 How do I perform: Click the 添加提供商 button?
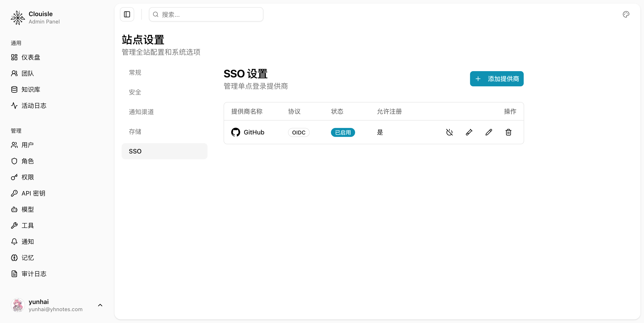pyautogui.click(x=496, y=79)
